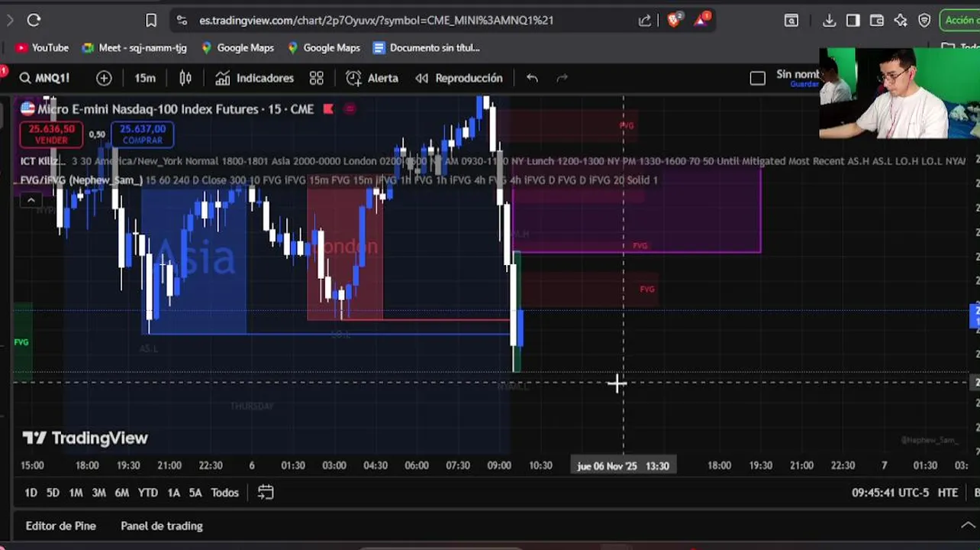Click the COMPRAR 25.637,00 buy button
Viewport: 980px width, 550px height.
click(143, 134)
